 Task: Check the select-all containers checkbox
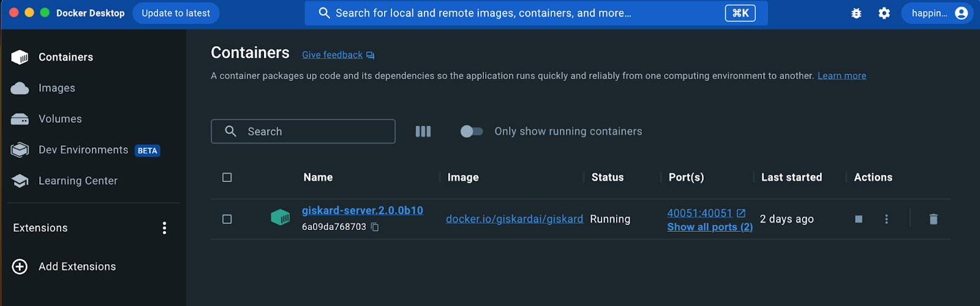pos(227,177)
